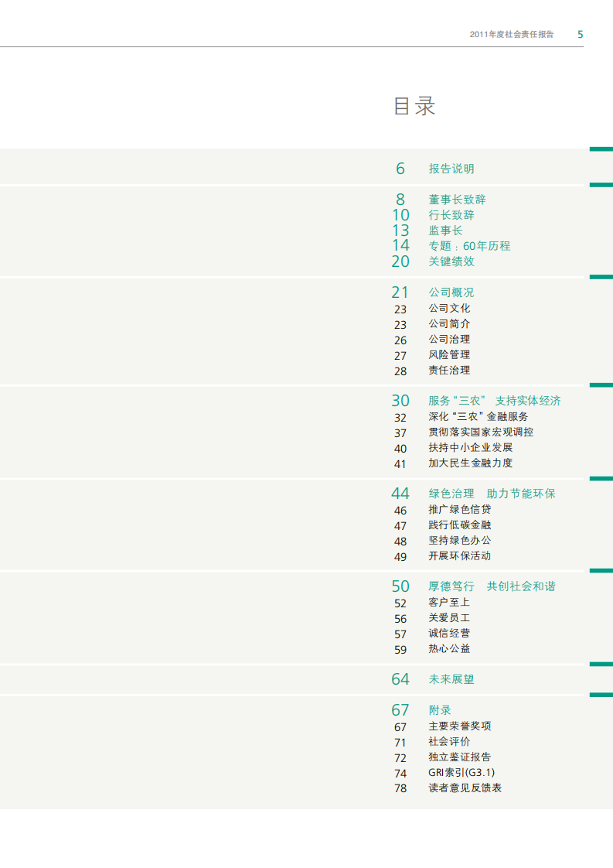613x868 pixels.
Task: Click the entry 公司治理
Action: 449,340
